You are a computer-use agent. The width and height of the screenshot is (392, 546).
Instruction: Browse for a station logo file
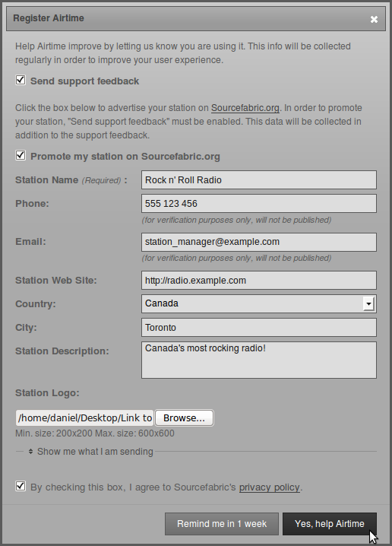pyautogui.click(x=184, y=417)
